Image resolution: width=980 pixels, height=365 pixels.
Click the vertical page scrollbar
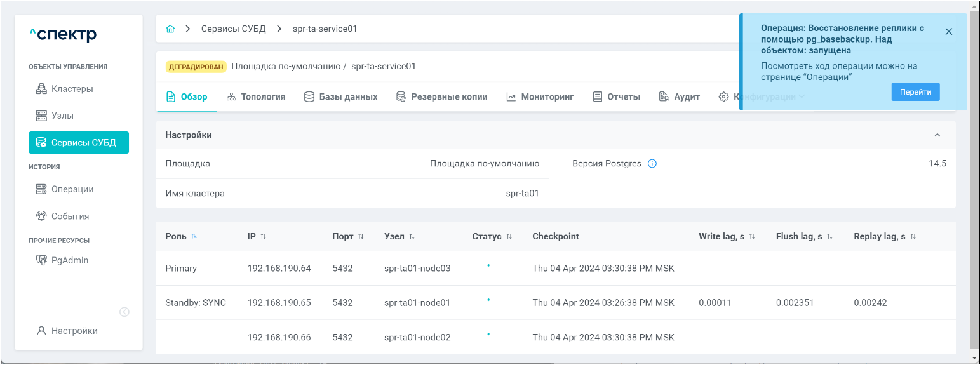click(x=974, y=190)
